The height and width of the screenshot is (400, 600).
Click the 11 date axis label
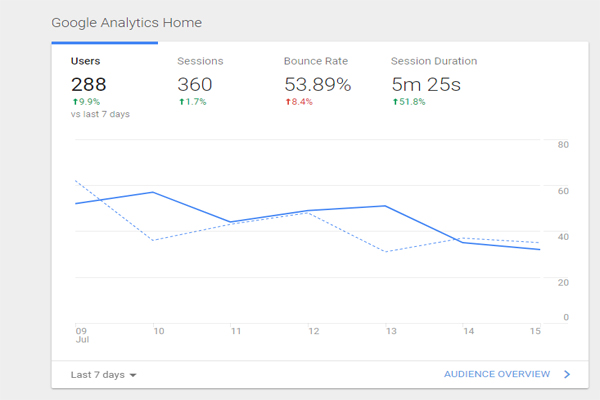point(236,331)
